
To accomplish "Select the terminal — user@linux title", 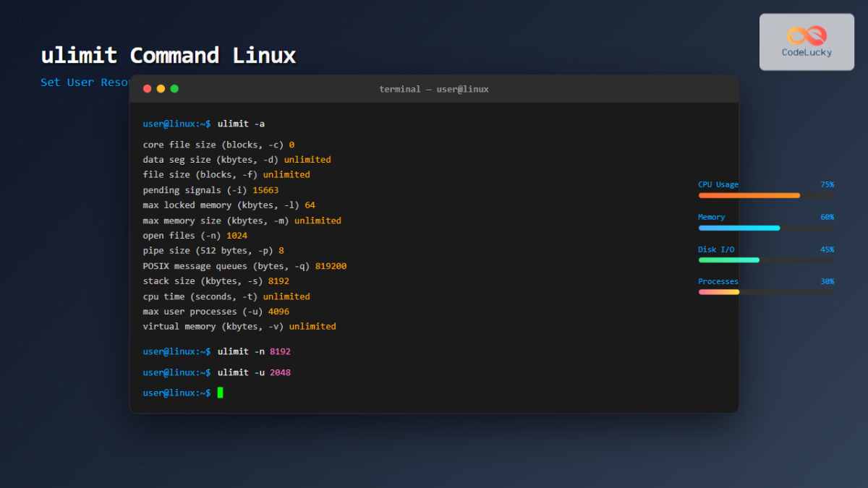I will (434, 89).
